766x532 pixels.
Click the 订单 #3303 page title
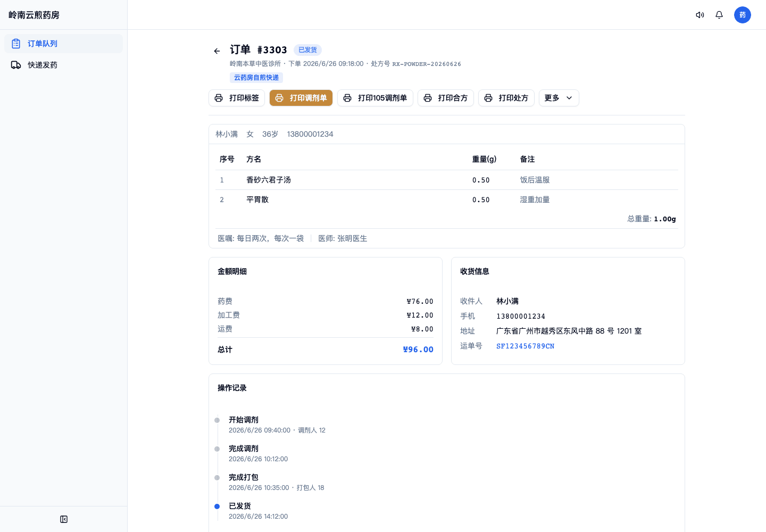click(259, 49)
